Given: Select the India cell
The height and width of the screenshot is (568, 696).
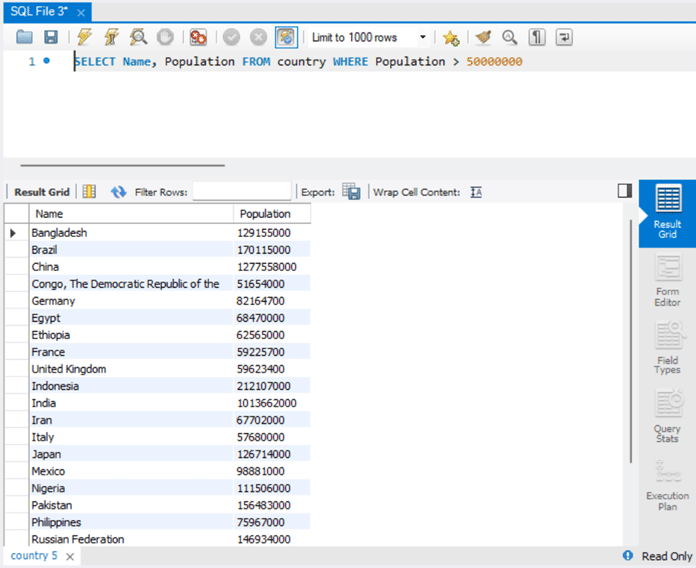Looking at the screenshot, I should coord(131,403).
